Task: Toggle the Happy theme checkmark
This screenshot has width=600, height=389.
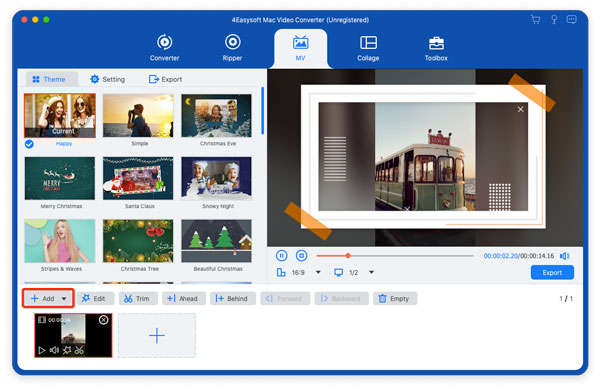Action: point(29,144)
